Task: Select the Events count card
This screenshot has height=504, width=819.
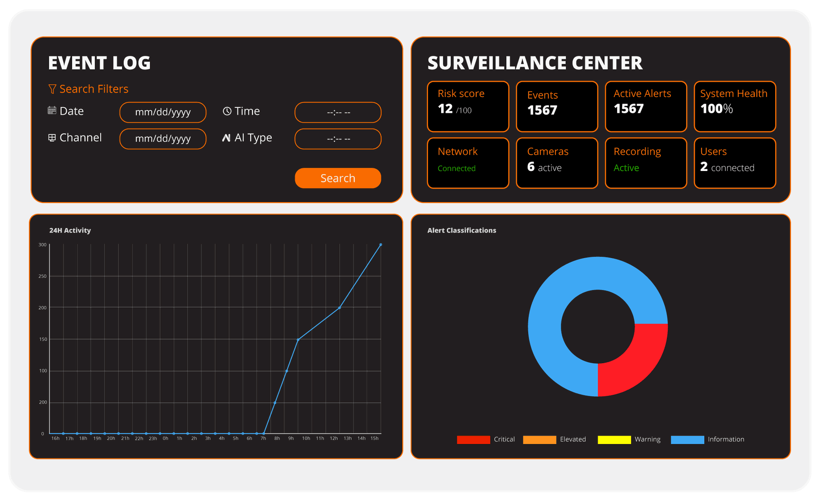Action: (557, 106)
